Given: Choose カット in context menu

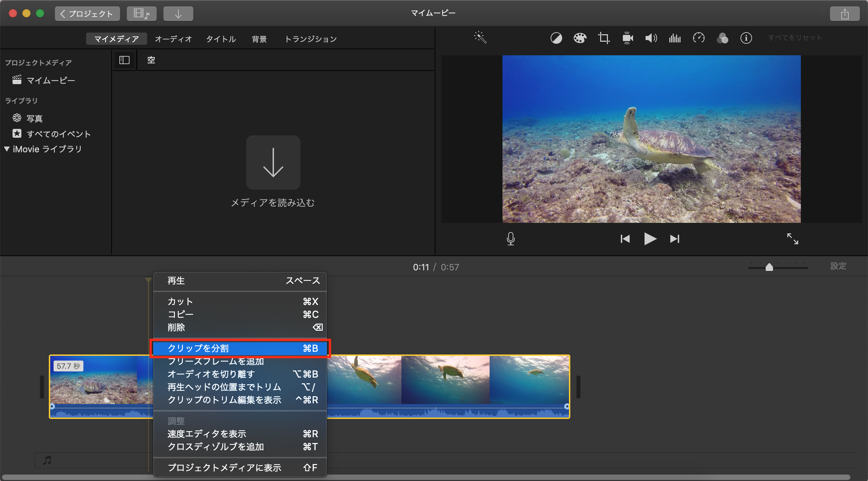Looking at the screenshot, I should pos(240,302).
